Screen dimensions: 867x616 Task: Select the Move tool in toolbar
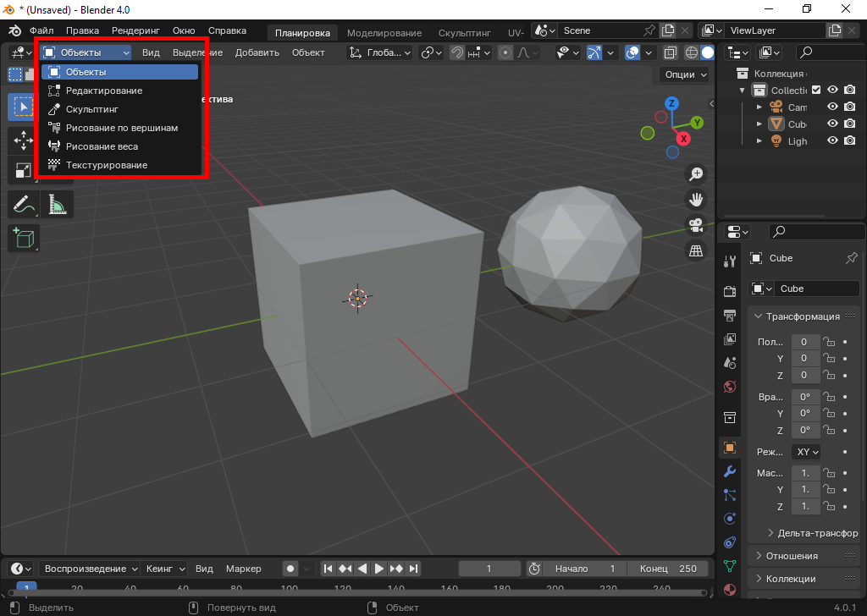24,140
